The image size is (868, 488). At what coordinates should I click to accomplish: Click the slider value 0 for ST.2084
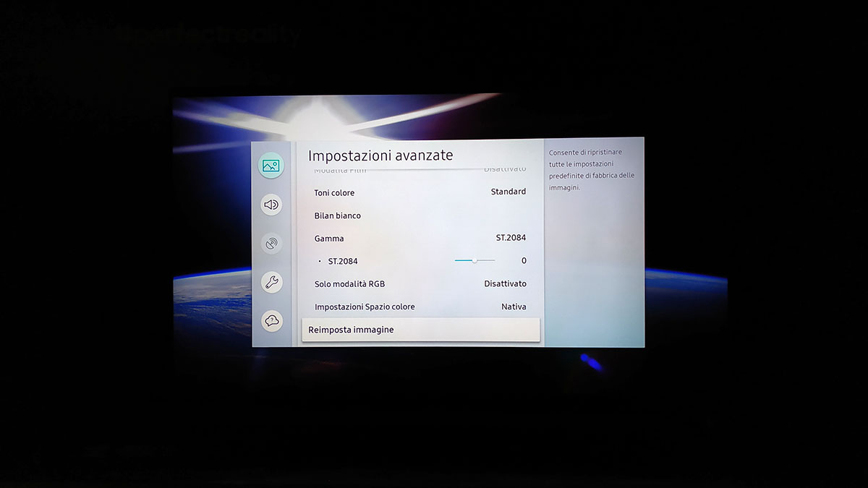524,261
